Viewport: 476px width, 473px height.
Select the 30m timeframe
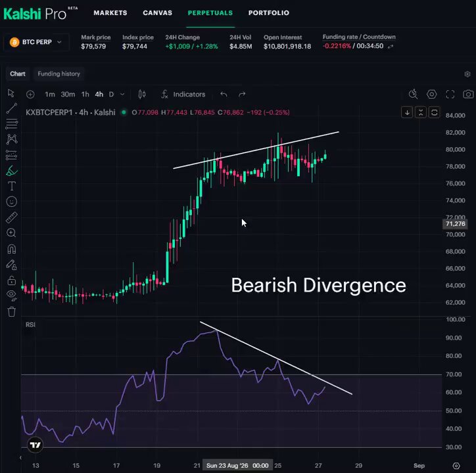[68, 95]
